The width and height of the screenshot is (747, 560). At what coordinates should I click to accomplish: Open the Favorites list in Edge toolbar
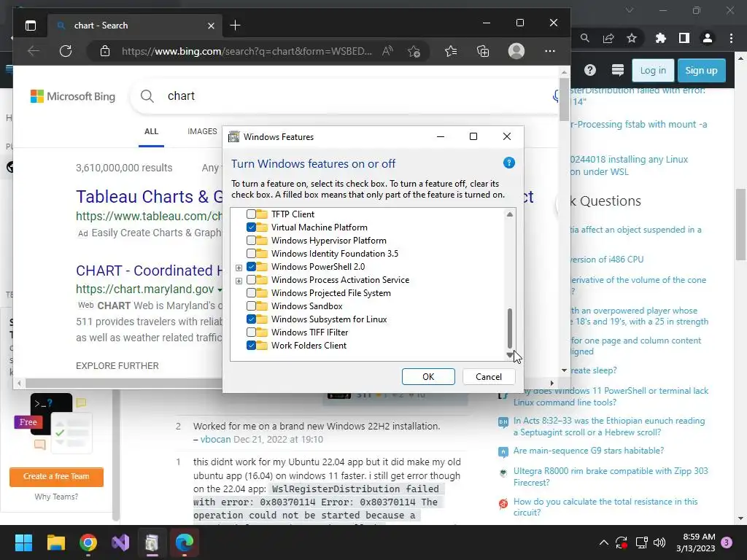[451, 51]
